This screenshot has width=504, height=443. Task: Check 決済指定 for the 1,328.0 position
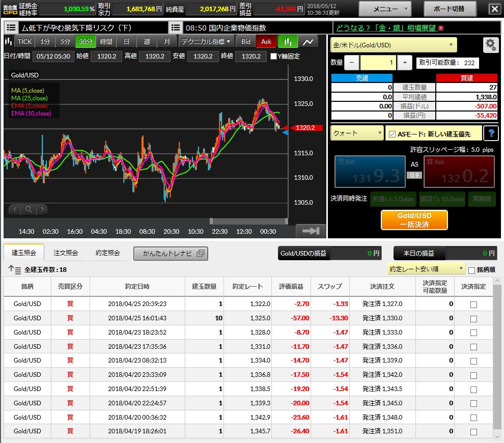click(473, 333)
